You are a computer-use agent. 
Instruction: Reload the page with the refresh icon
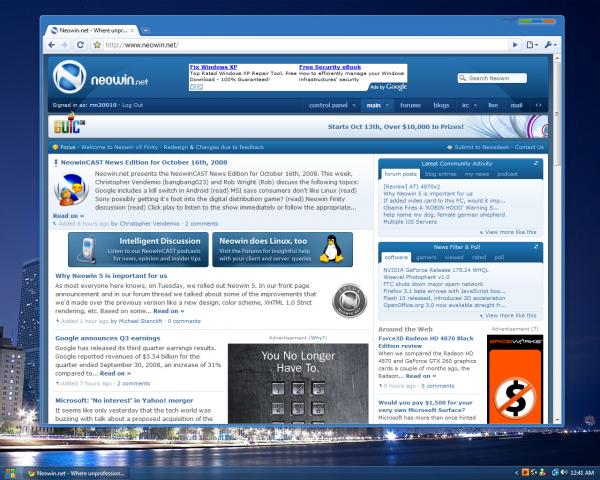click(80, 45)
